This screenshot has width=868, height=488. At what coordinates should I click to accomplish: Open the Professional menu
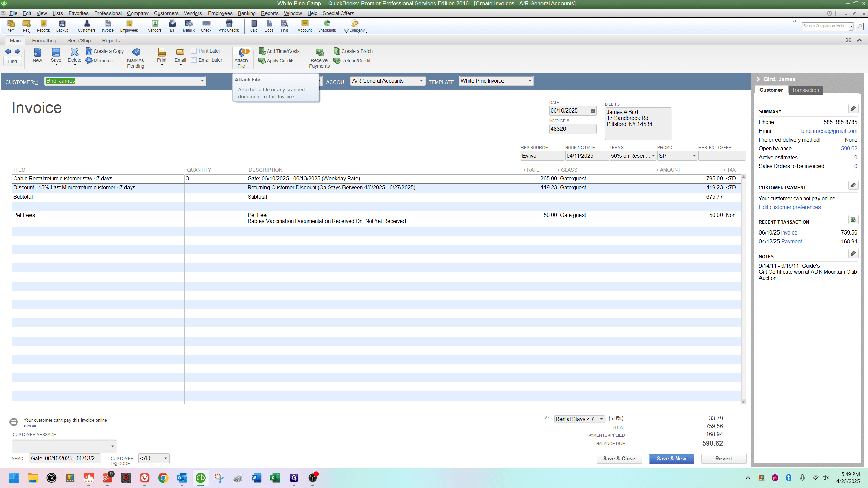coord(108,13)
